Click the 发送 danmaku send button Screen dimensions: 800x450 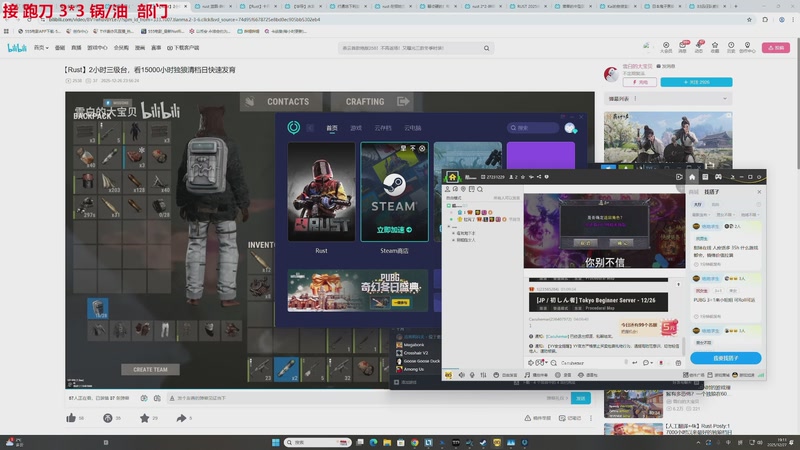pyautogui.click(x=581, y=398)
